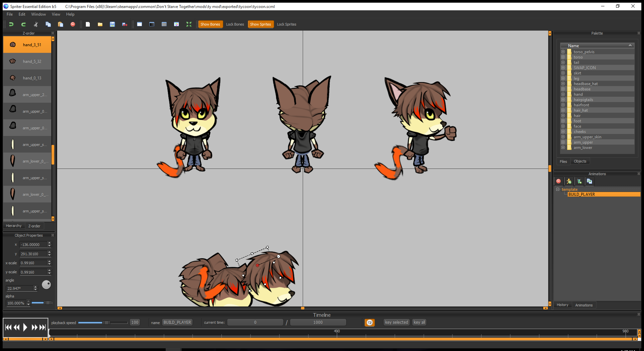Image resolution: width=644 pixels, height=351 pixels.
Task: Open the Window menu
Action: point(39,14)
